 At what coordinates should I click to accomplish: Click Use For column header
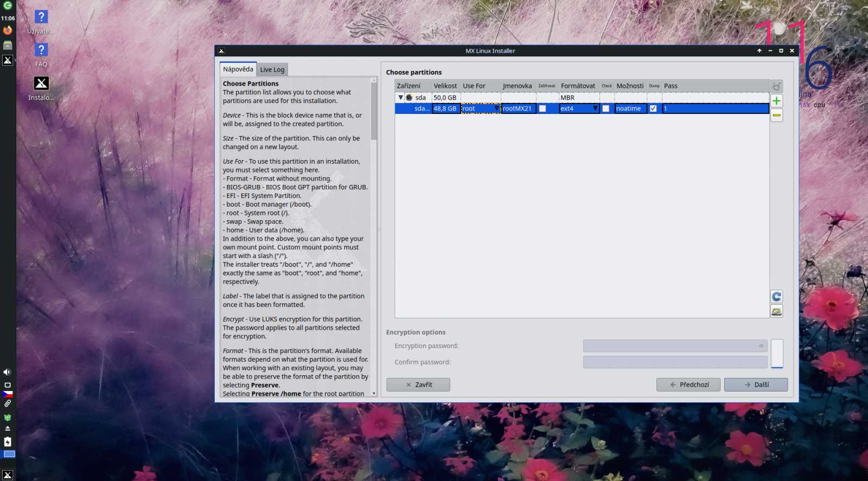click(481, 86)
